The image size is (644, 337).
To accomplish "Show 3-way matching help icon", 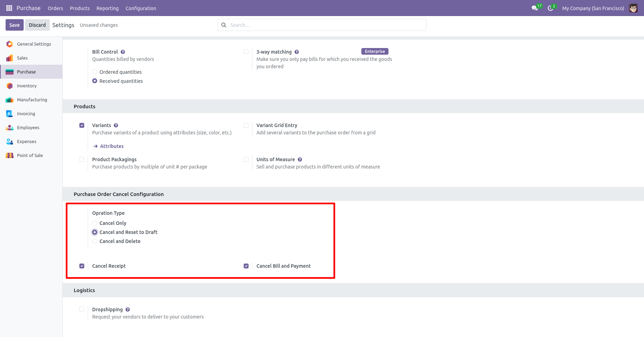I will click(x=297, y=52).
